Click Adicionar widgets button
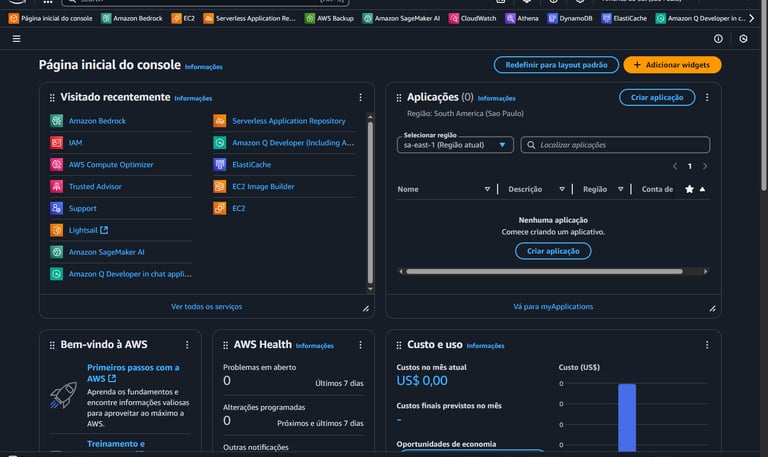Screen dimensions: 768x457 (672, 65)
